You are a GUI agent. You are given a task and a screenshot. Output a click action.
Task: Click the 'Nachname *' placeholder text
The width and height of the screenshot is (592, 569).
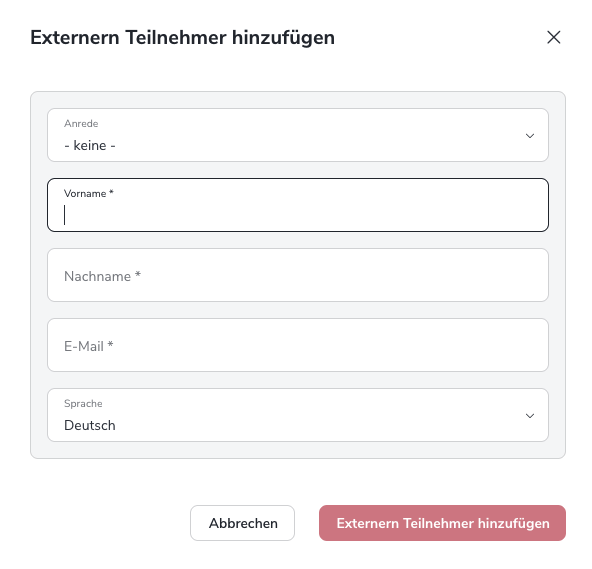click(102, 276)
